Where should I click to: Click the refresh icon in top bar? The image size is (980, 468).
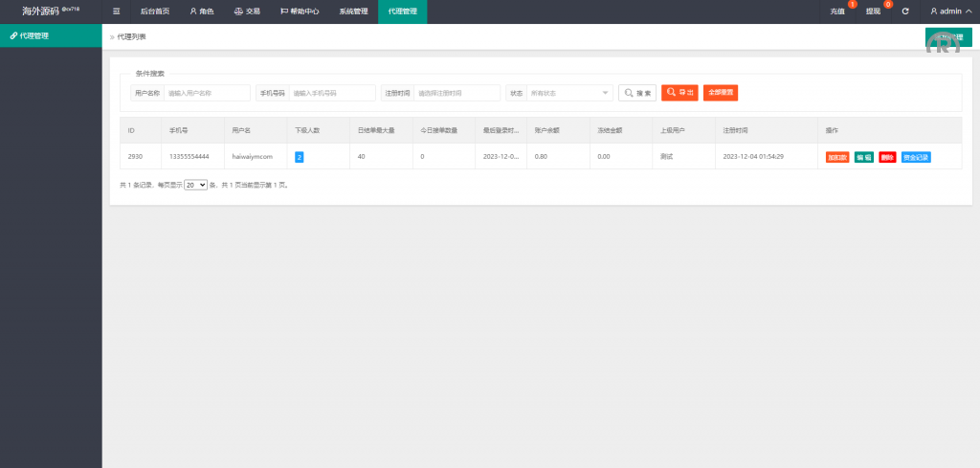tap(904, 11)
